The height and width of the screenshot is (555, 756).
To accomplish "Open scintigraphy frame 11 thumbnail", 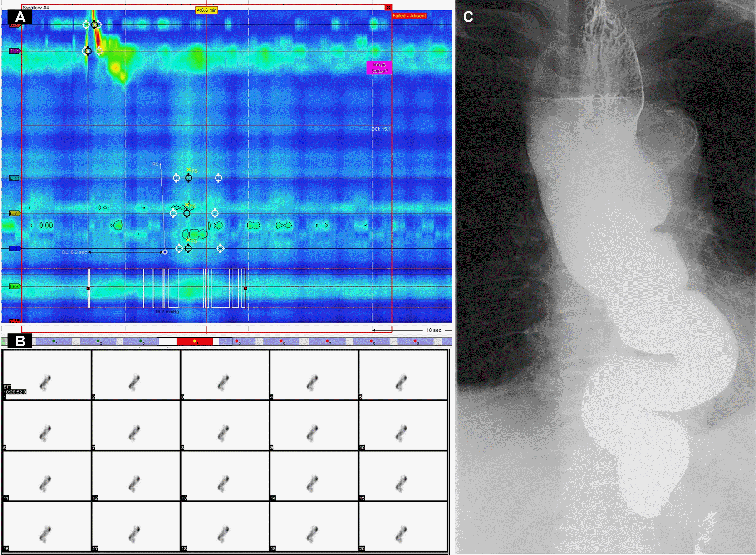I will pos(47,476).
